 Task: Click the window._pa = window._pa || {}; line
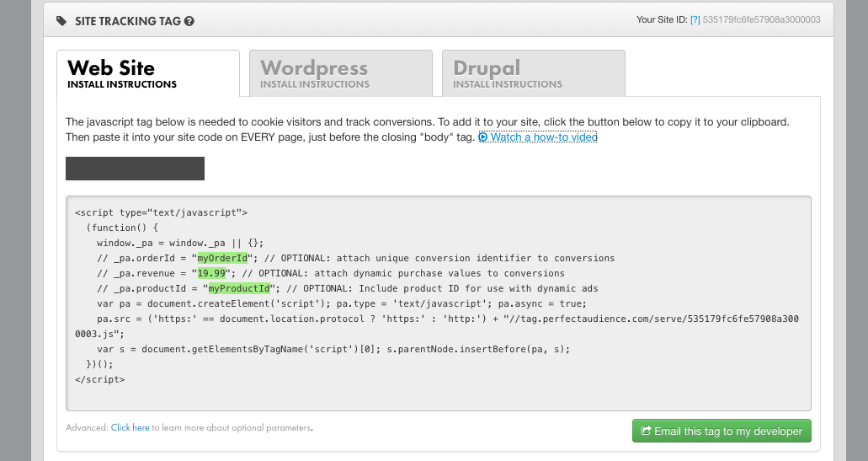click(180, 243)
